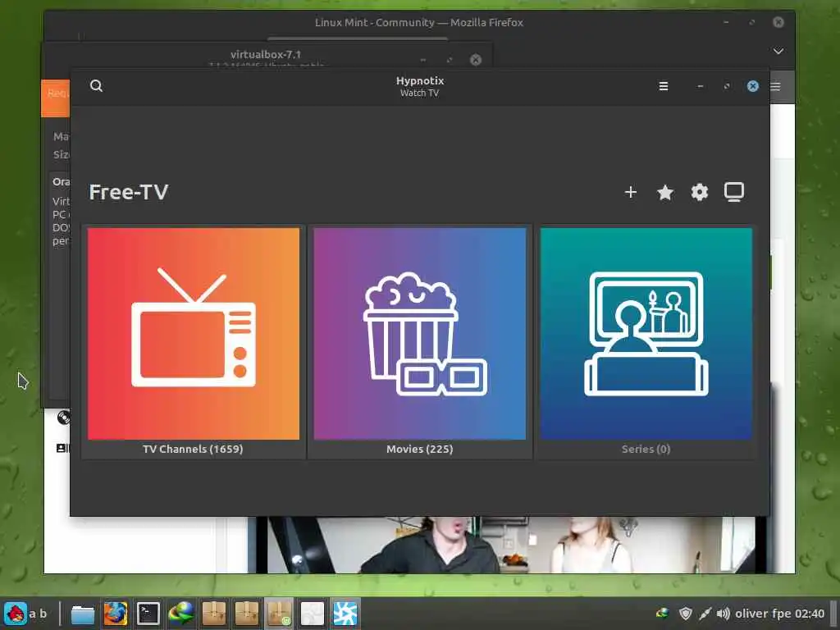Click the shield update tray icon
This screenshot has height=630, width=840.
685,614
